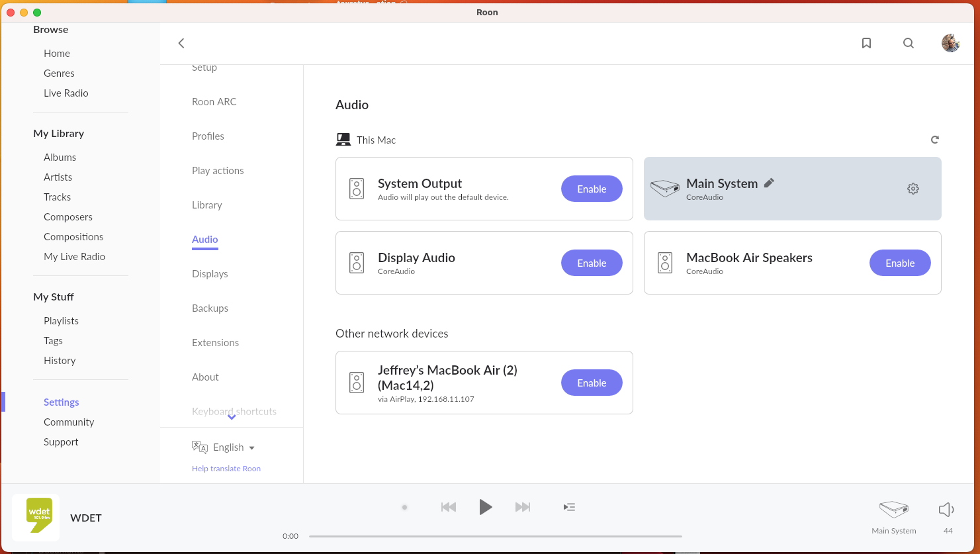Enable the Display Audio device
Viewport: 980px width, 554px height.
click(592, 263)
